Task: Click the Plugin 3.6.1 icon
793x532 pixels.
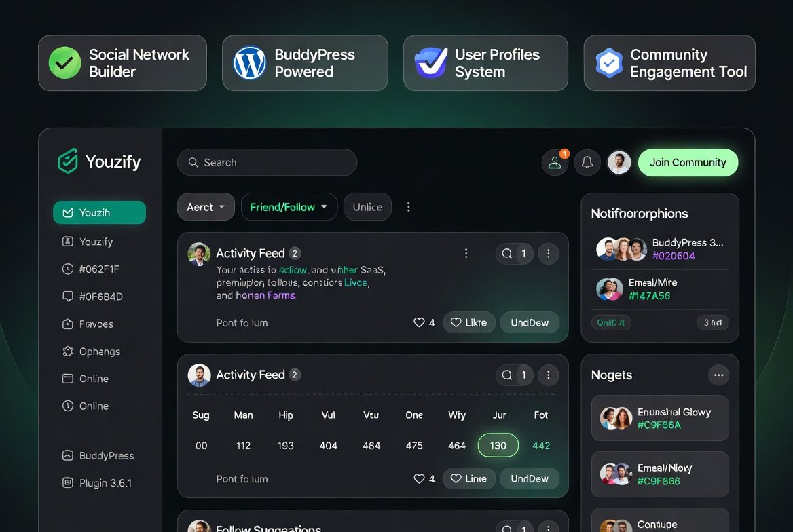Action: (x=68, y=483)
